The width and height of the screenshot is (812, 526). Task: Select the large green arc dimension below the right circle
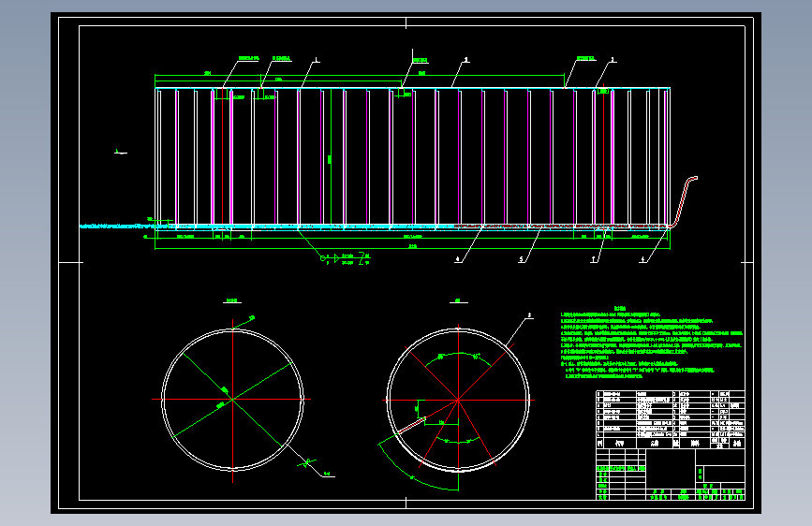(419, 466)
